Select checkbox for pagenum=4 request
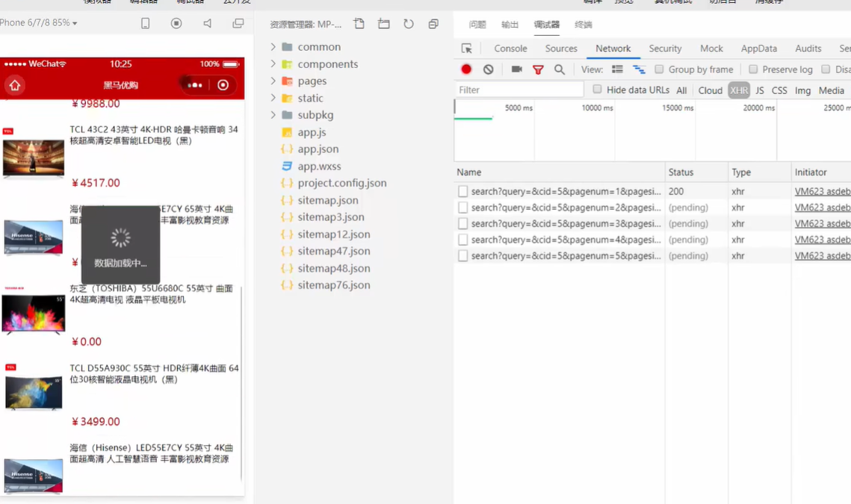This screenshot has height=504, width=851. click(462, 240)
